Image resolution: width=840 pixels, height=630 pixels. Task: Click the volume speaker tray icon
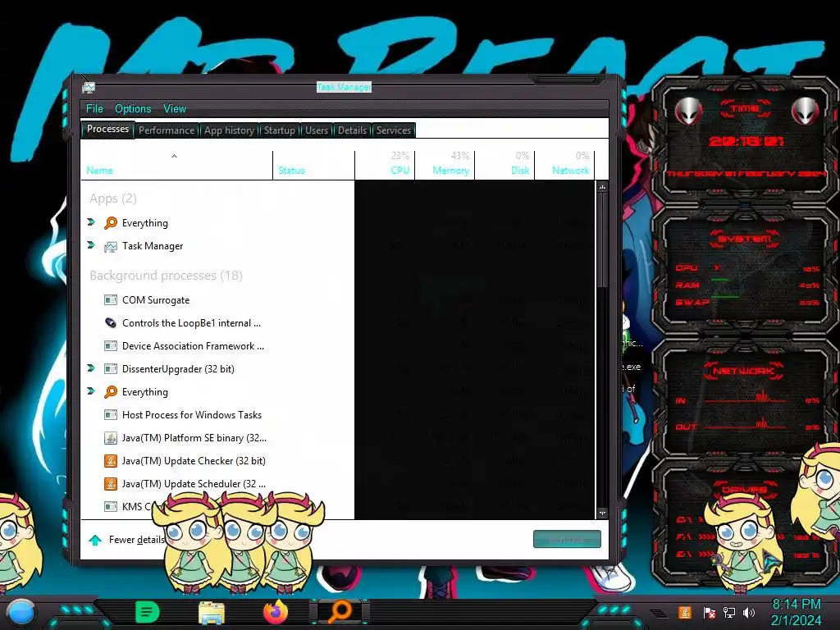pyautogui.click(x=750, y=612)
